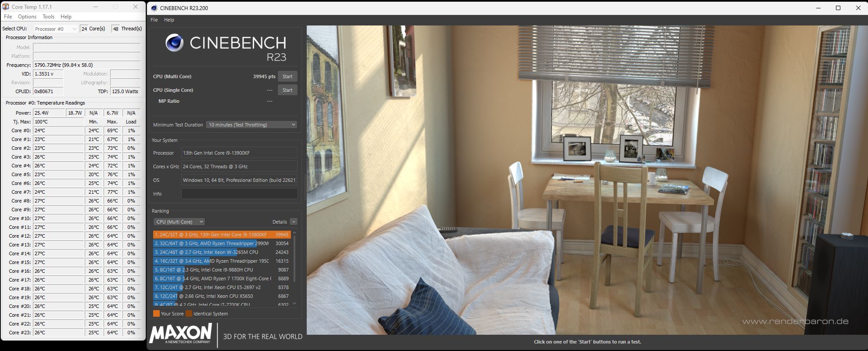Open File menu in Cinebench
Image resolution: width=868 pixels, height=351 pixels.
154,20
